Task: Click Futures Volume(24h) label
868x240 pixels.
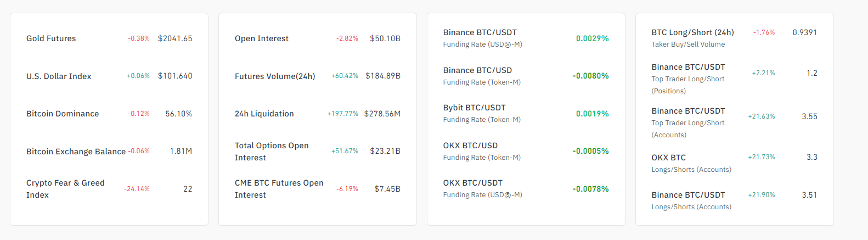Action: tap(275, 76)
